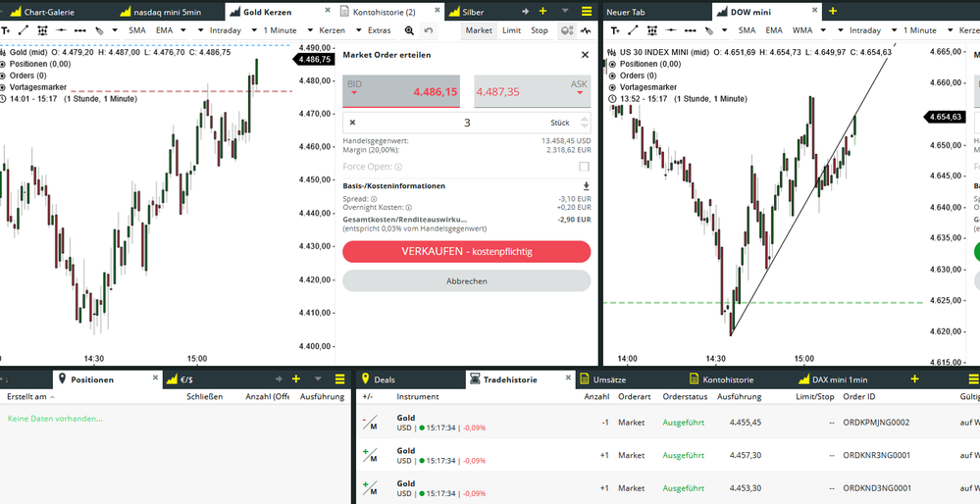
Task: Click the zoom magnifier in Gold chart
Action: click(409, 30)
